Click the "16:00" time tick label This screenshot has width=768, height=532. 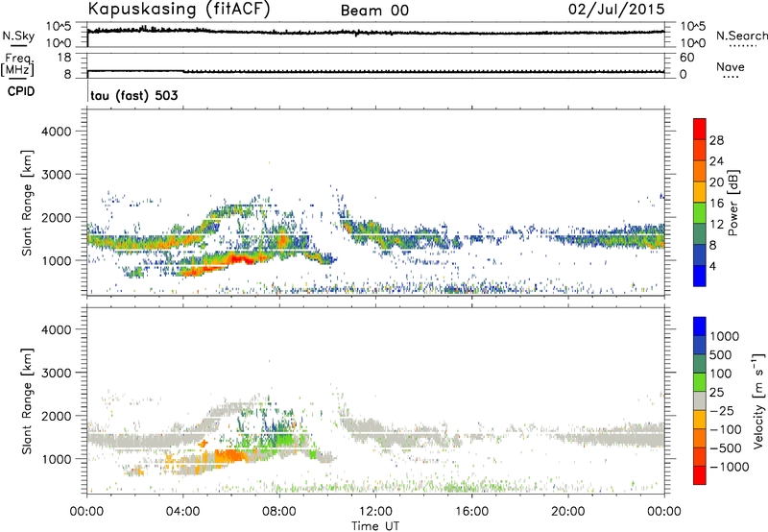(471, 512)
